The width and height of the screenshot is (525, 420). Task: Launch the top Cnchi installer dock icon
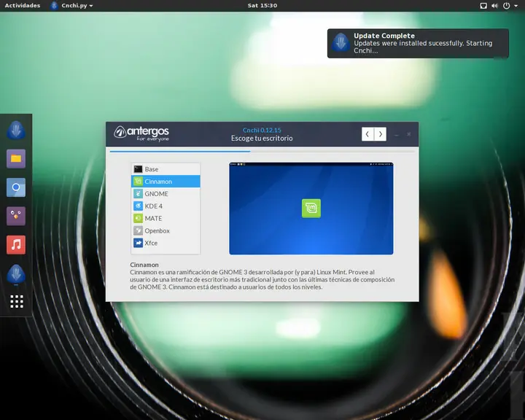(x=16, y=130)
